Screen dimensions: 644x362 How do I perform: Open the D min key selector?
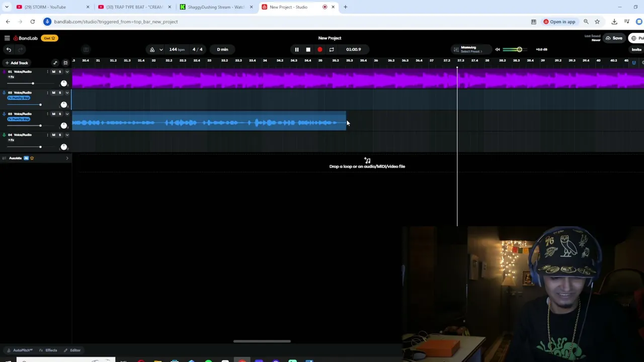222,49
